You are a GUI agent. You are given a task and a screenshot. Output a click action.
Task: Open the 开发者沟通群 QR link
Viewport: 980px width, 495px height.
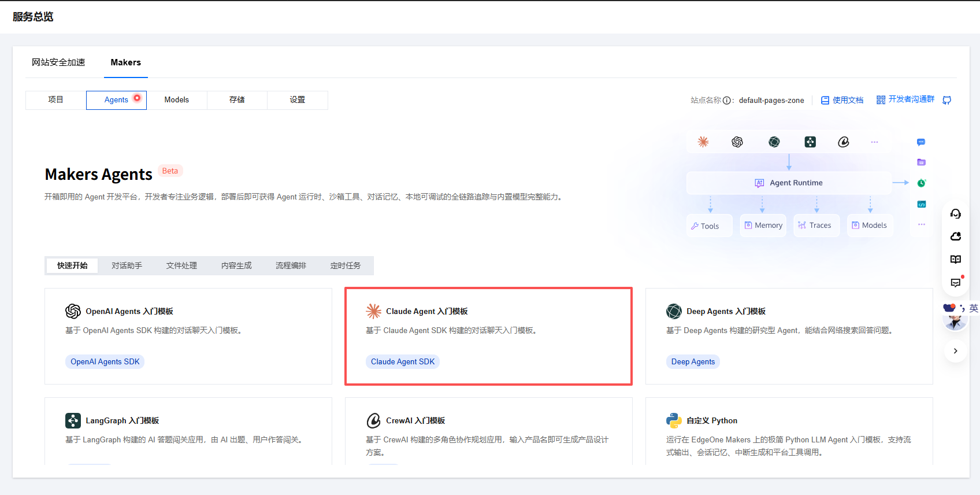(x=905, y=99)
